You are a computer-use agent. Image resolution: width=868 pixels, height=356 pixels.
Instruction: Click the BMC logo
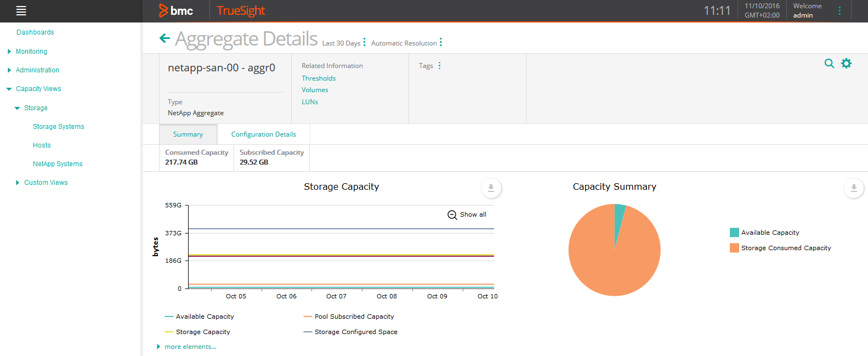(x=176, y=10)
